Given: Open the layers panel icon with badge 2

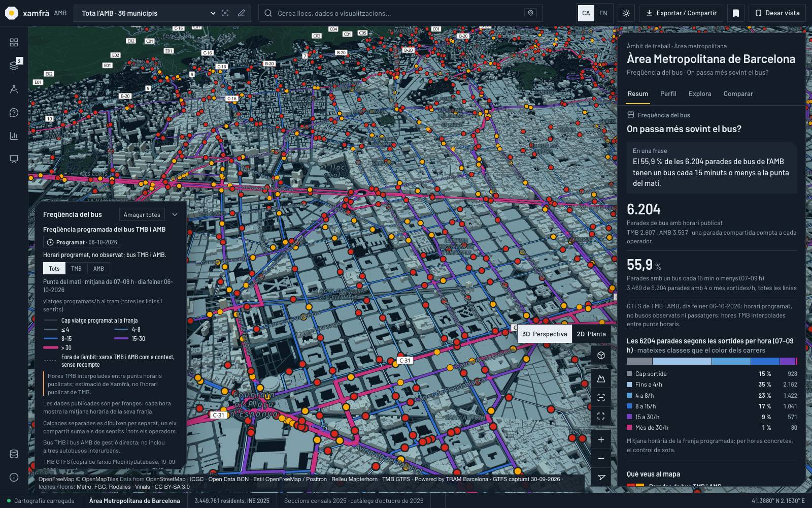Looking at the screenshot, I should click(x=14, y=66).
